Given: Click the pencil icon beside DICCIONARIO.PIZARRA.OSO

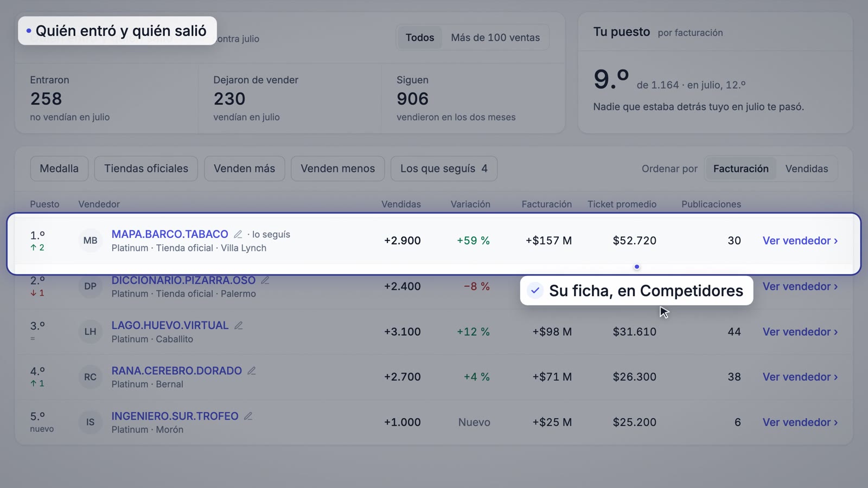Looking at the screenshot, I should [265, 280].
